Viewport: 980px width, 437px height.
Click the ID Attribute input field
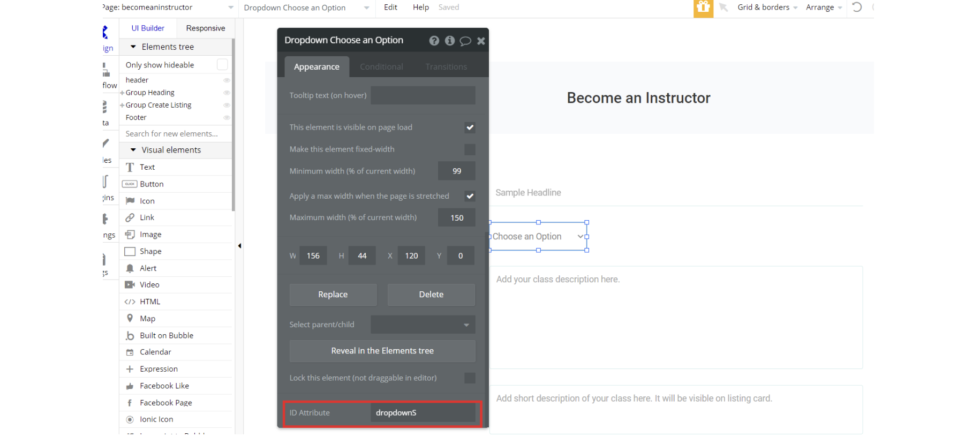point(423,413)
